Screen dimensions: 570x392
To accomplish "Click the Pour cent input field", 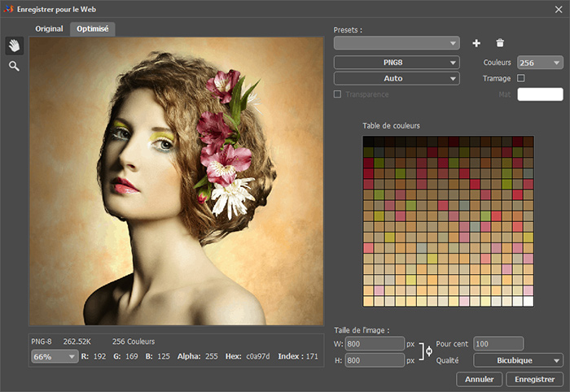I will (498, 344).
